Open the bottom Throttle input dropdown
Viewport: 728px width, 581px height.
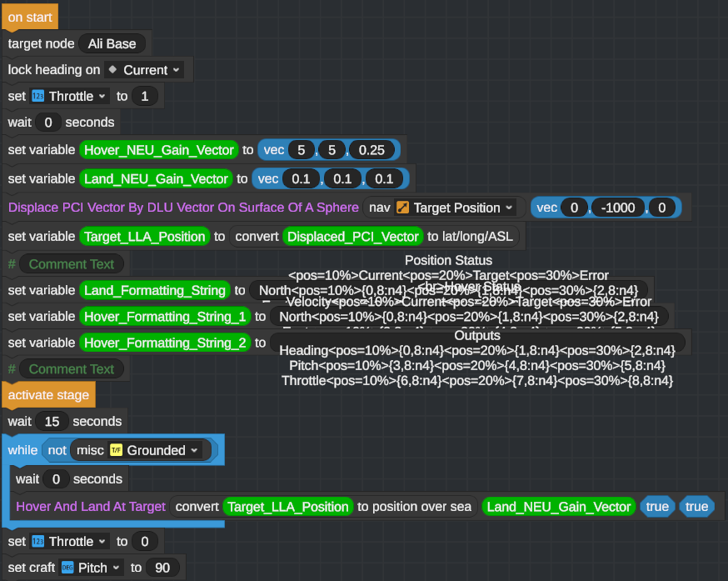pos(70,542)
